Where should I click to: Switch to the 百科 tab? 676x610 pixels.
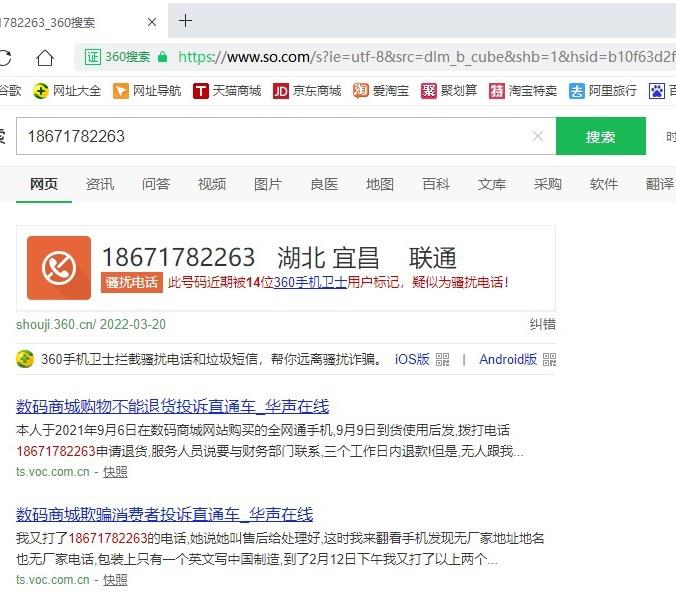[x=436, y=184]
